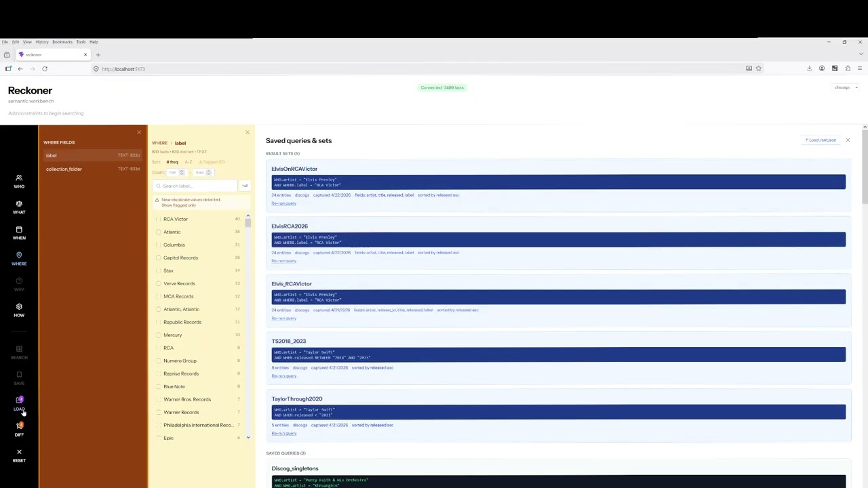Click the max count stepper
This screenshot has width=868, height=488.
tap(209, 172)
